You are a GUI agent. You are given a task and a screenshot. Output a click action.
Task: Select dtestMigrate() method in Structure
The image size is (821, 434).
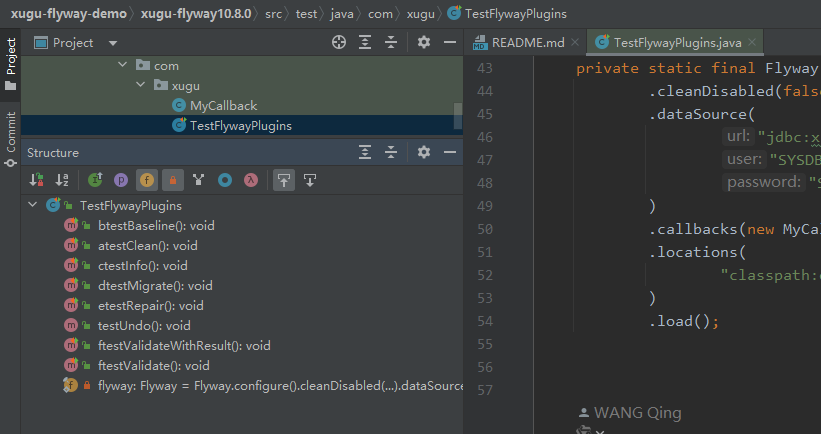pyautogui.click(x=155, y=285)
